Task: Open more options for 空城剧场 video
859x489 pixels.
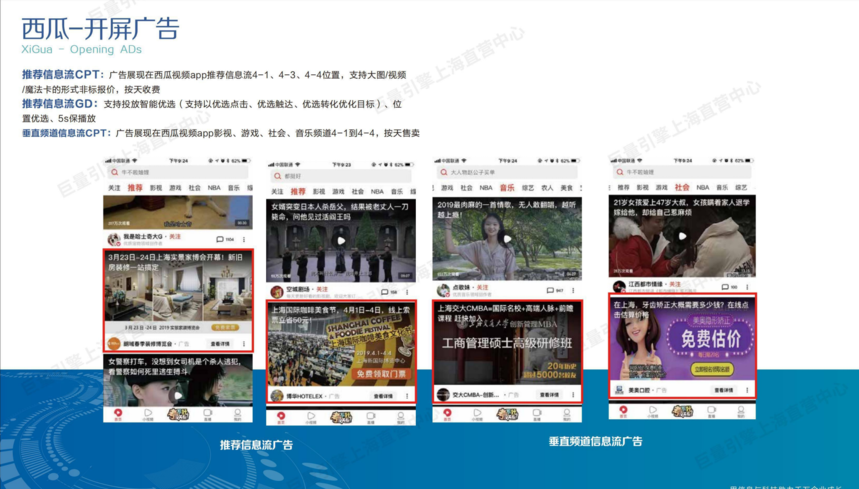Action: click(x=407, y=292)
